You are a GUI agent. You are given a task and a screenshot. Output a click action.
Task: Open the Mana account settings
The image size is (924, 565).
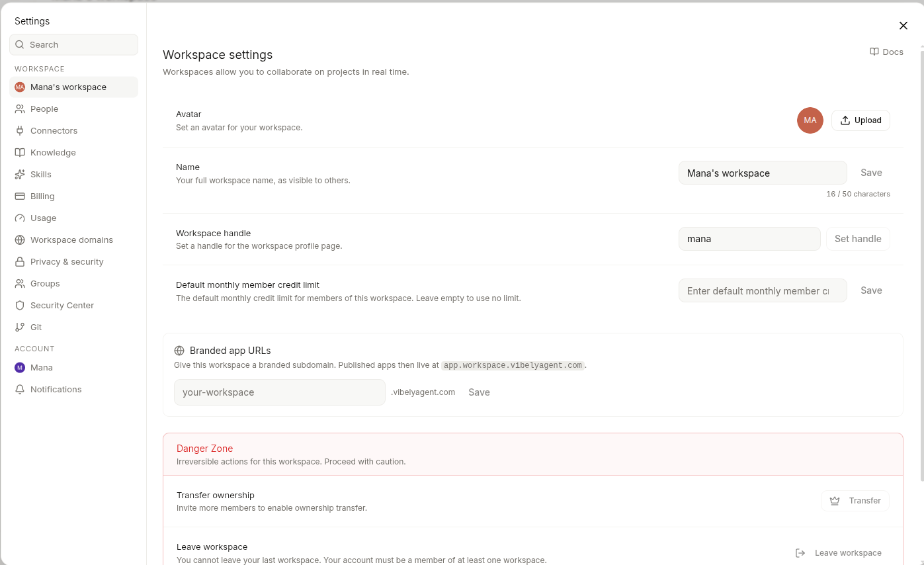click(74, 368)
